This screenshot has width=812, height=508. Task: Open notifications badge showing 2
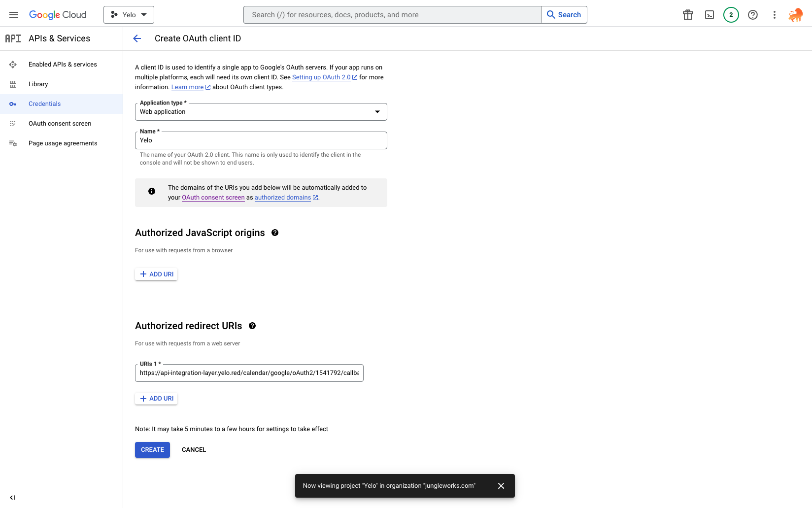pyautogui.click(x=731, y=15)
